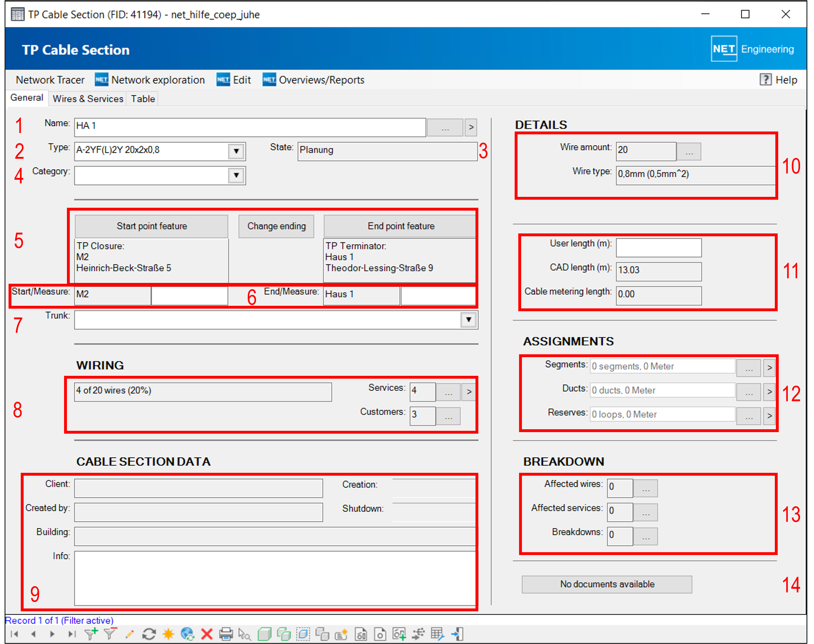
Task: Go to first record navigation arrow
Action: [14, 634]
